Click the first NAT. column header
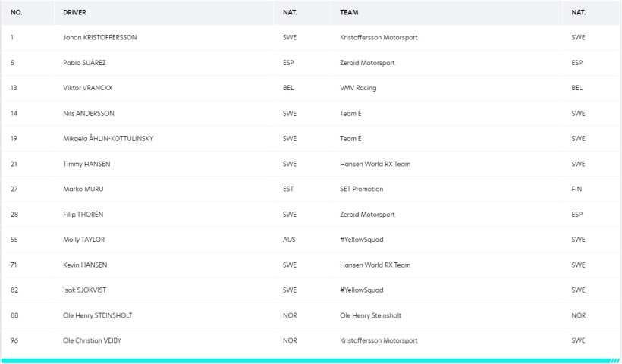622x364 pixels. coord(290,12)
